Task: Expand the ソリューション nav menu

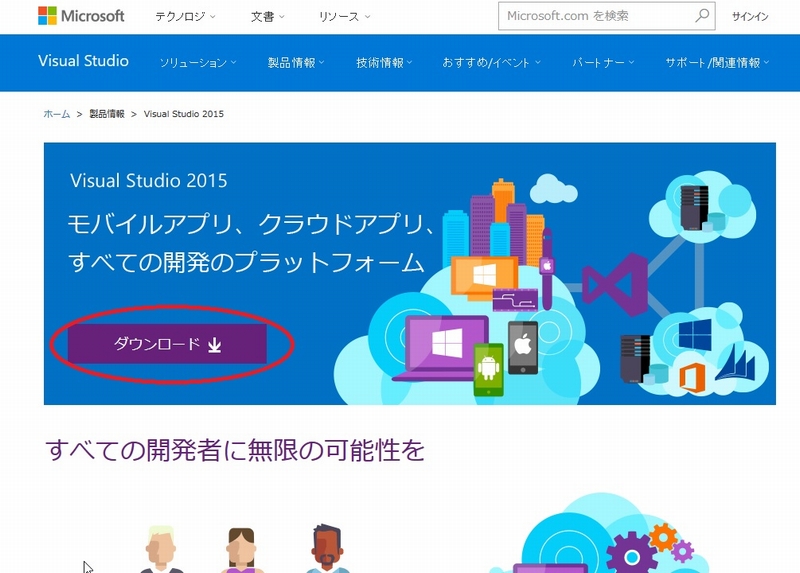Action: (197, 62)
